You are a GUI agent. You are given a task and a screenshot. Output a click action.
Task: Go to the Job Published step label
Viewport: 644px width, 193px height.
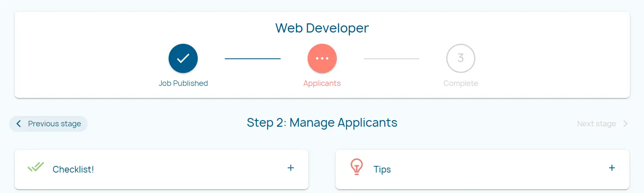183,83
